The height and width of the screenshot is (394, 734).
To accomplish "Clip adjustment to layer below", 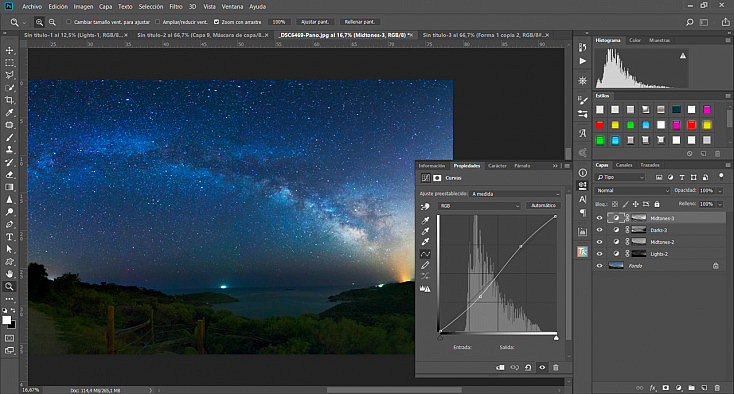I will point(500,367).
